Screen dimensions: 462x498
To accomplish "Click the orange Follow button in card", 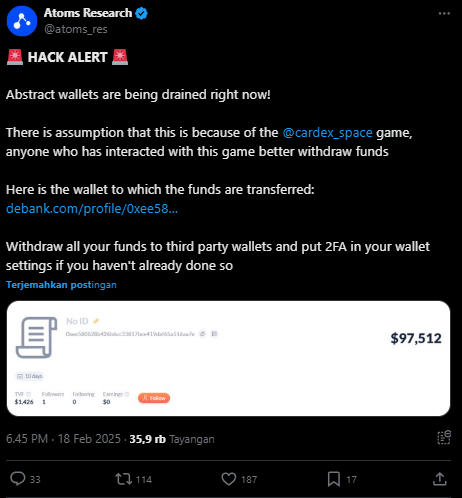I will point(154,398).
